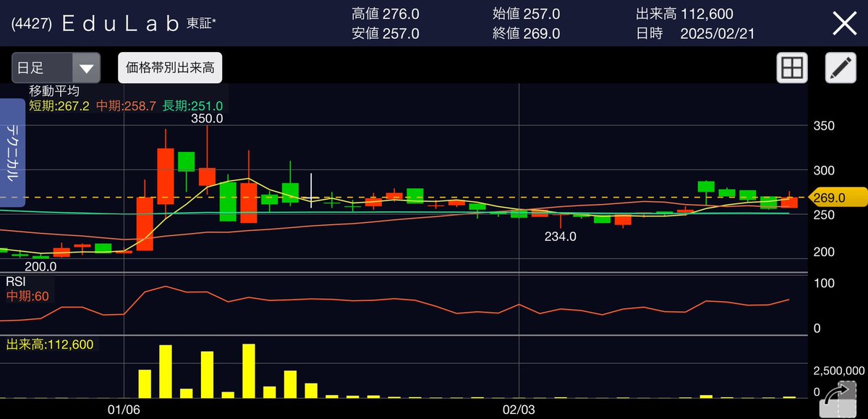Open the four-pane grid layout icon
The image size is (868, 419).
pos(792,69)
